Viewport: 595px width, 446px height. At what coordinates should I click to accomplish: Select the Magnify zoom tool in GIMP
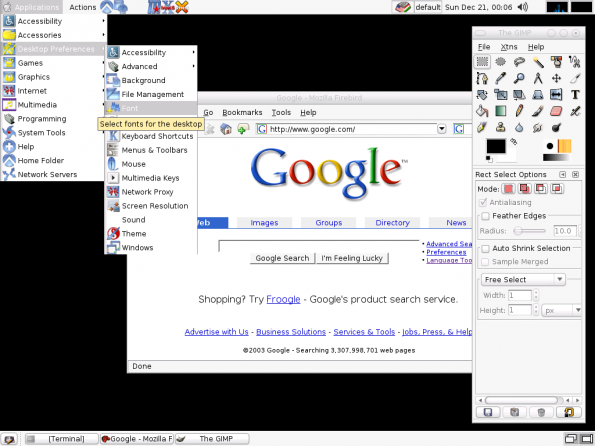tap(519, 78)
